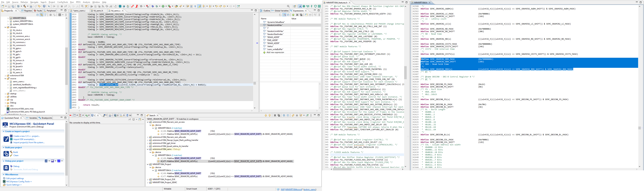Toggle Show Whitespace Characters pilcrow button
Viewport: 644px width, 191px height.
(195, 6)
